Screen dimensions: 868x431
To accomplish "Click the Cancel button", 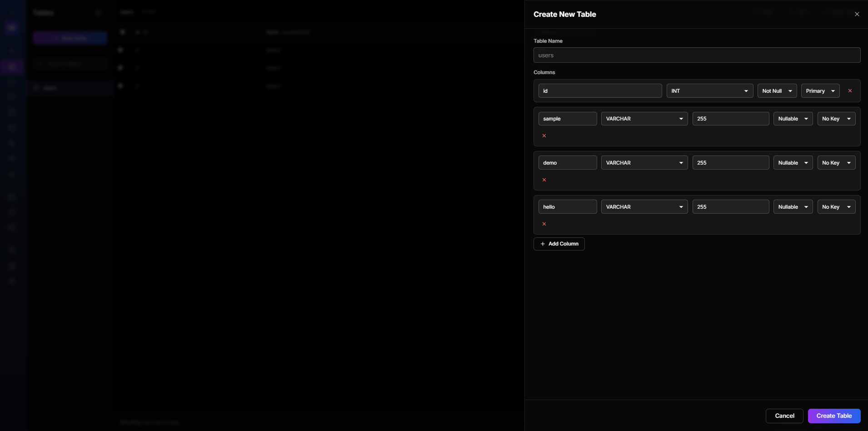I will [x=784, y=416].
